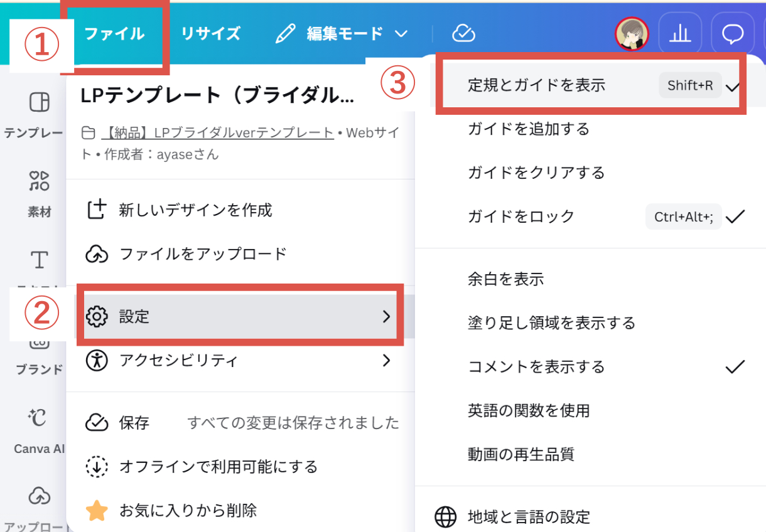Click the globe icon beside 地域と言語の設定
766x532 pixels.
click(x=446, y=518)
